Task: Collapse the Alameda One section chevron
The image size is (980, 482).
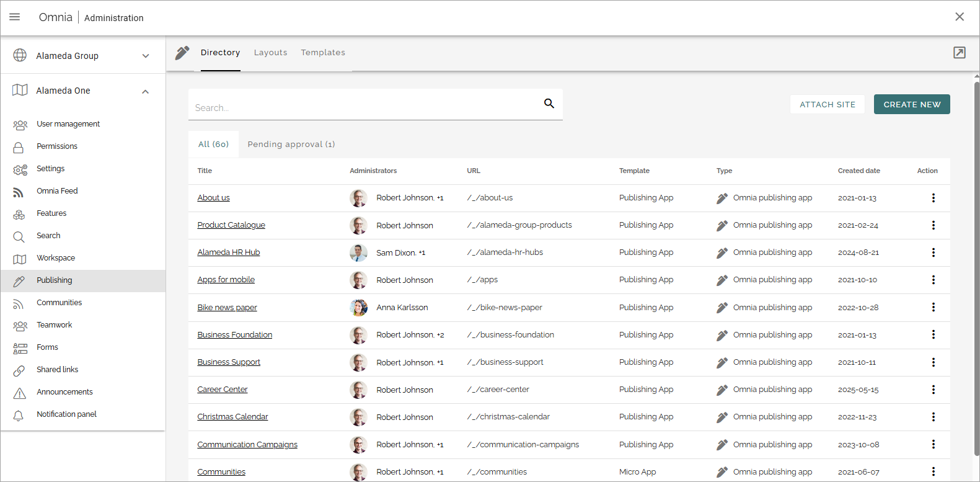Action: pyautogui.click(x=146, y=91)
